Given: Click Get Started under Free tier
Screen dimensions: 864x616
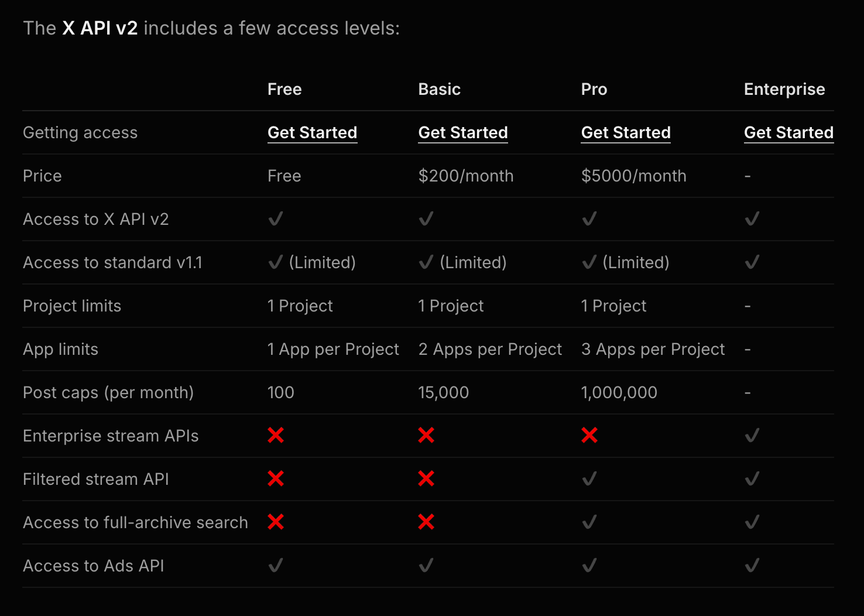Looking at the screenshot, I should (x=312, y=133).
